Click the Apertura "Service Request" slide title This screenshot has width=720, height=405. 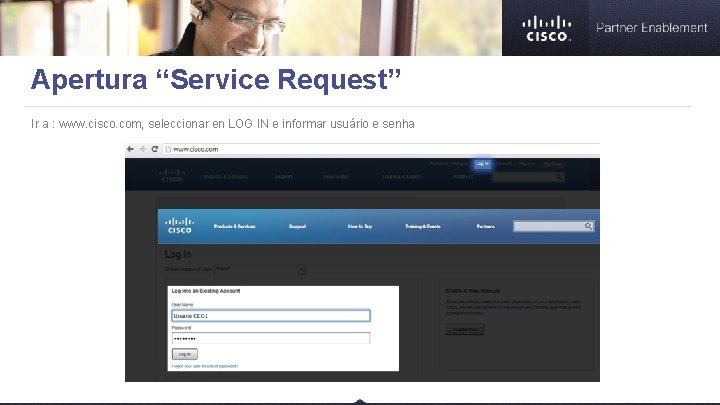pyautogui.click(x=216, y=79)
